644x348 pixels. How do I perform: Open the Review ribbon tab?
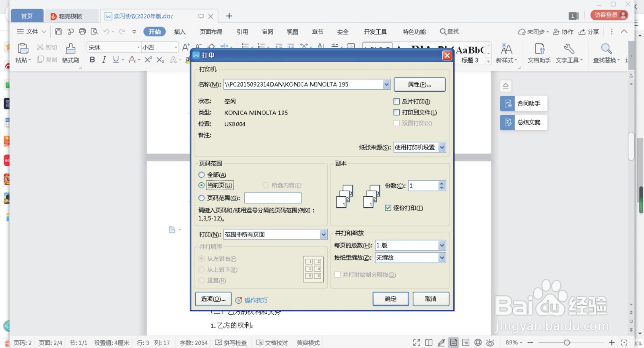tap(267, 32)
